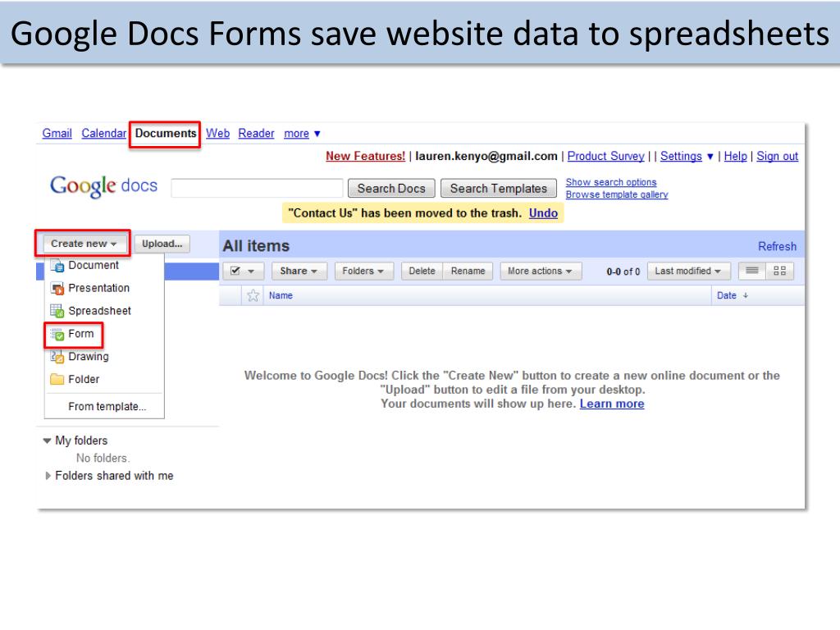Click the Search Templates button
840x630 pixels.
point(498,189)
